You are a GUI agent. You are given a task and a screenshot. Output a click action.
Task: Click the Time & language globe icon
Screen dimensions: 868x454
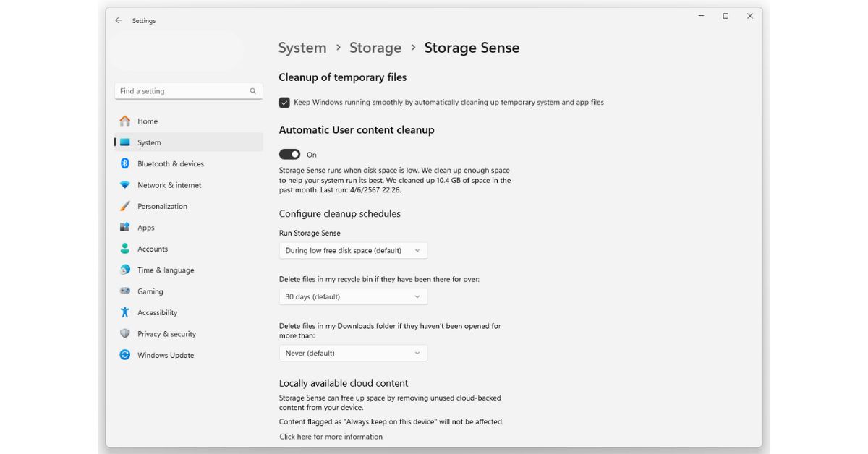[x=125, y=270]
